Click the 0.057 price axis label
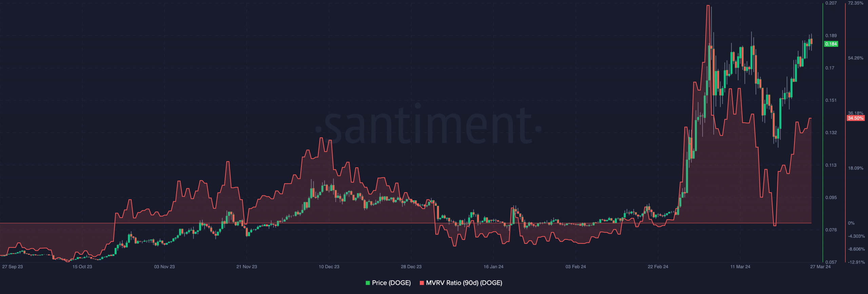Viewport: 868px width, 294px height. [x=831, y=262]
